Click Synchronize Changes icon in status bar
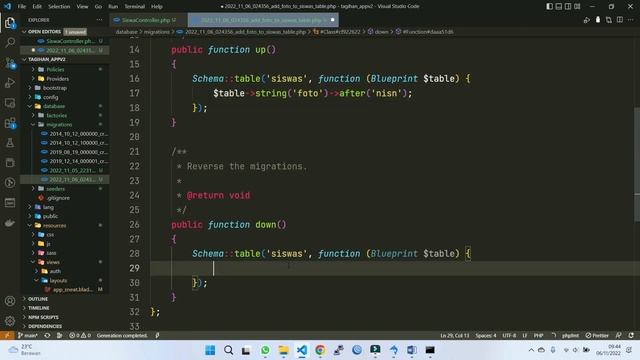This screenshot has width=640, height=360. pyautogui.click(x=47, y=336)
